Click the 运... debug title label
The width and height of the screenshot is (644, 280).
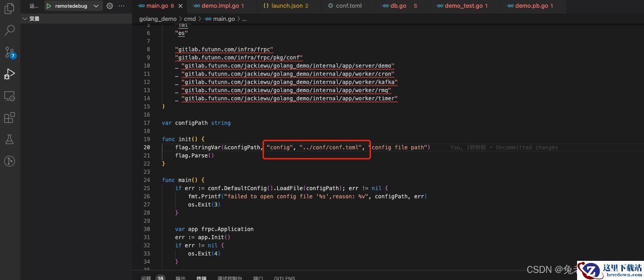point(34,6)
